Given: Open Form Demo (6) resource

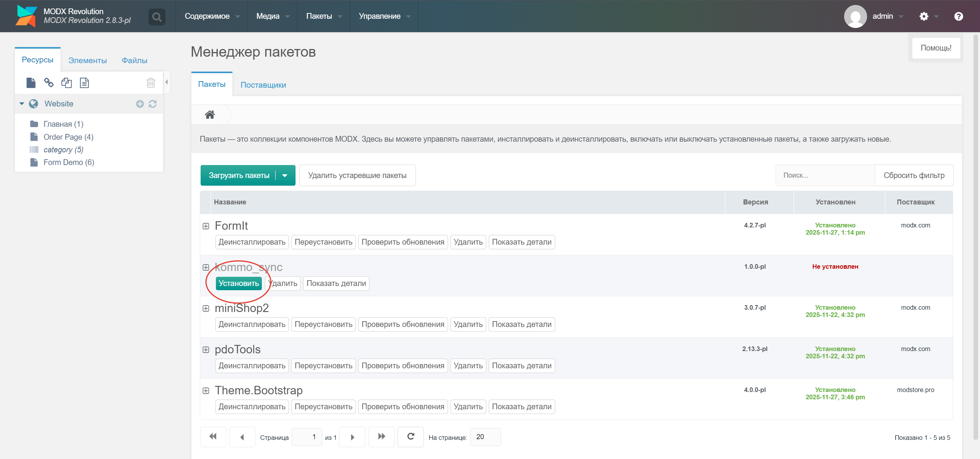Looking at the screenshot, I should [69, 162].
